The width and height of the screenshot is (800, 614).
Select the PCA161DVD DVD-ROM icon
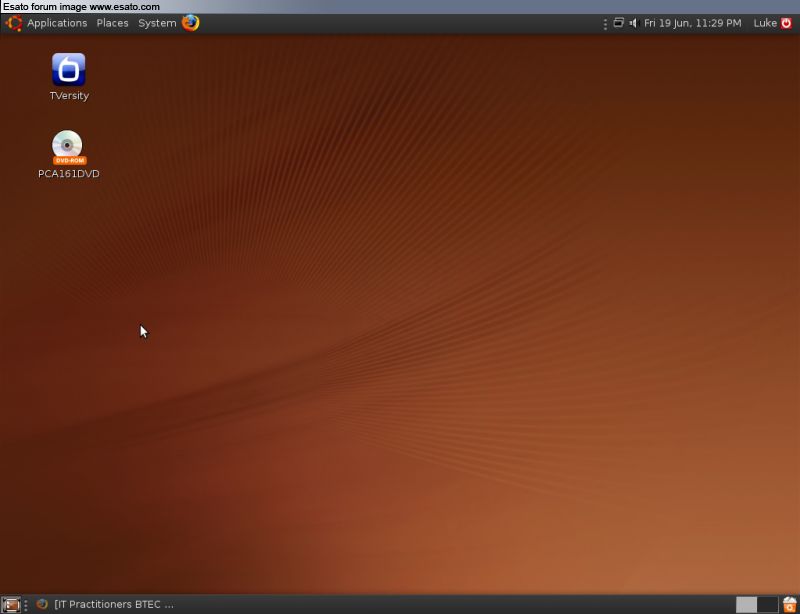coord(68,148)
